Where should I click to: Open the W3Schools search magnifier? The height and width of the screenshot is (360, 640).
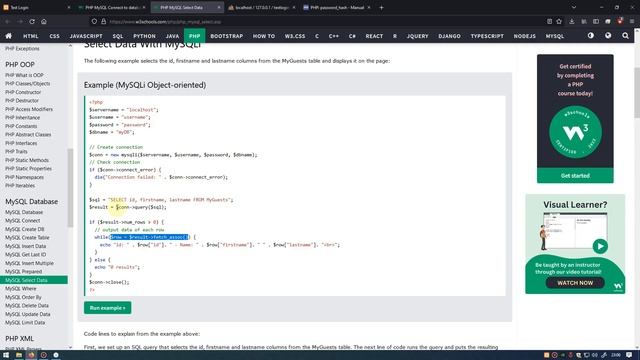tap(625, 36)
